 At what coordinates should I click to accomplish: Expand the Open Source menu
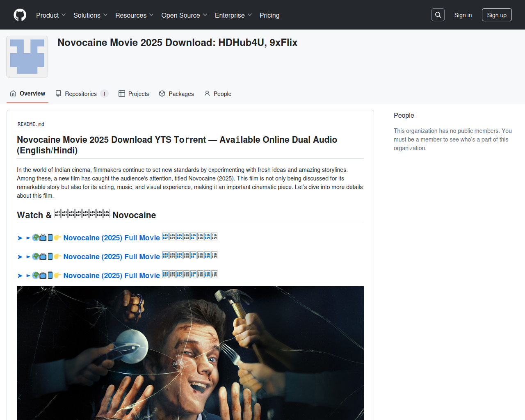click(x=185, y=15)
